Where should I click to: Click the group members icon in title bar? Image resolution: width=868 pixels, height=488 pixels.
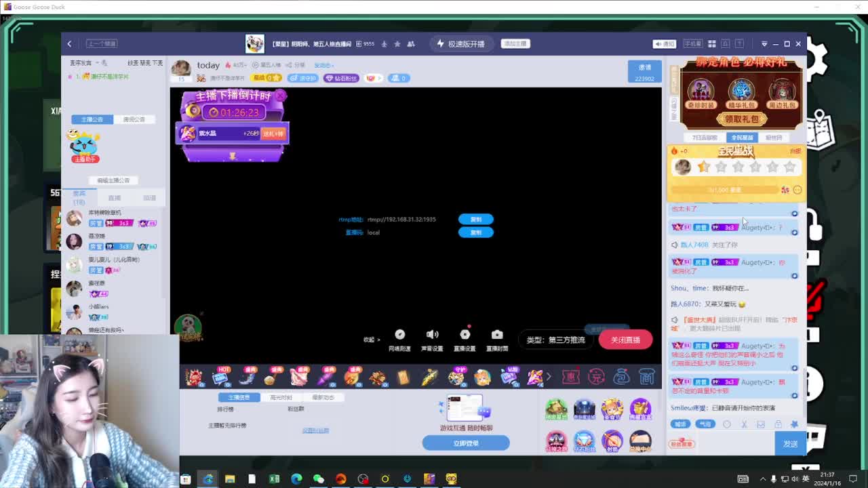pyautogui.click(x=411, y=44)
